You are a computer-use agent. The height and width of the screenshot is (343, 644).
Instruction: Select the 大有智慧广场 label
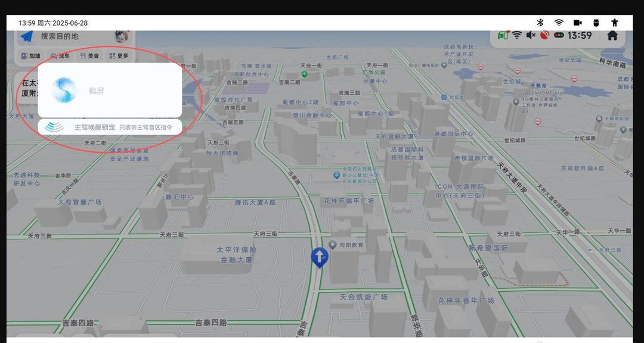(79, 202)
